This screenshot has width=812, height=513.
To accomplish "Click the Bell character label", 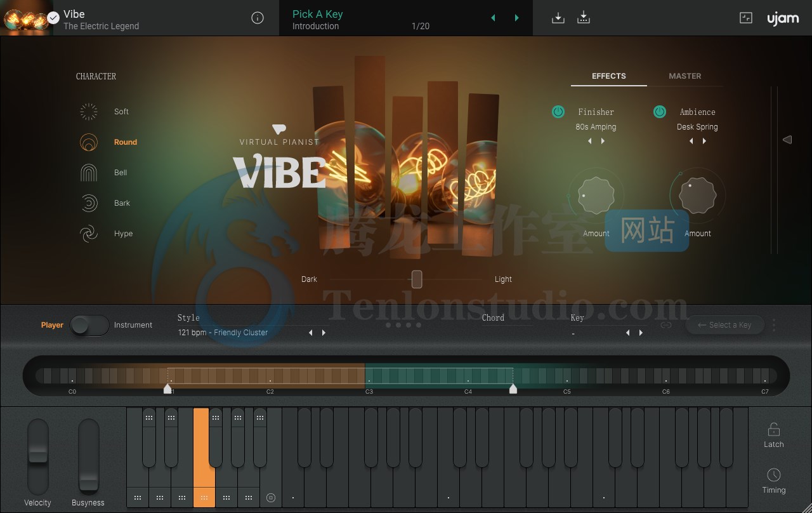I will pyautogui.click(x=121, y=173).
